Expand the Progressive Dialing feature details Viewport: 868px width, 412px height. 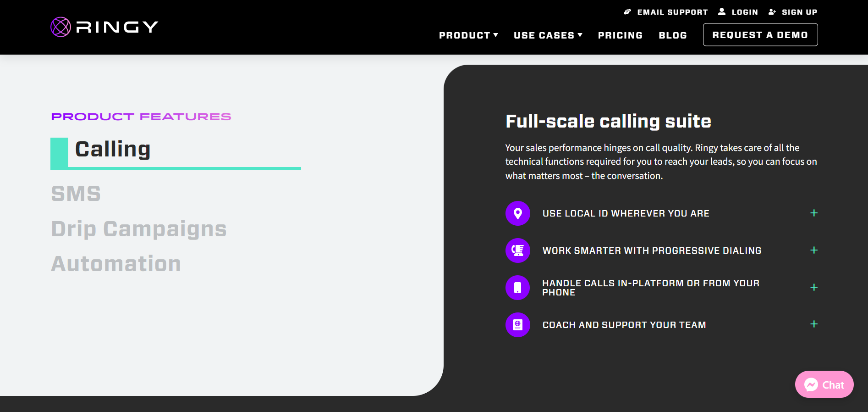(x=814, y=251)
